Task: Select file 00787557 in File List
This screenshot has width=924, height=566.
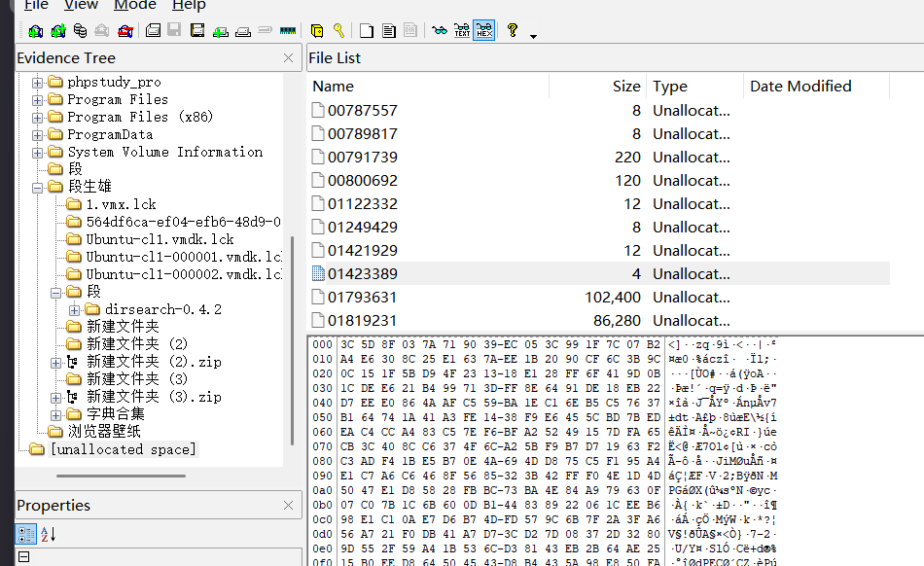Action: point(598,111)
